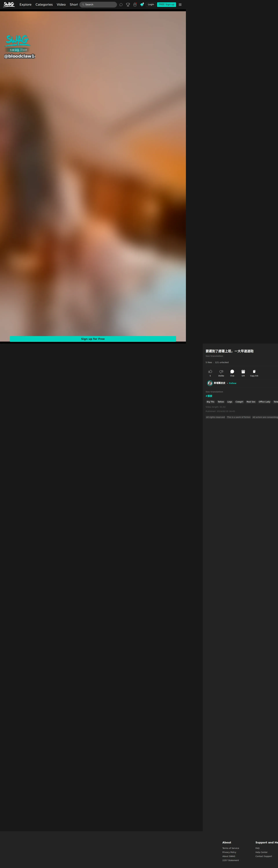Click into the Search field
The width and height of the screenshot is (278, 868).
(98, 5)
